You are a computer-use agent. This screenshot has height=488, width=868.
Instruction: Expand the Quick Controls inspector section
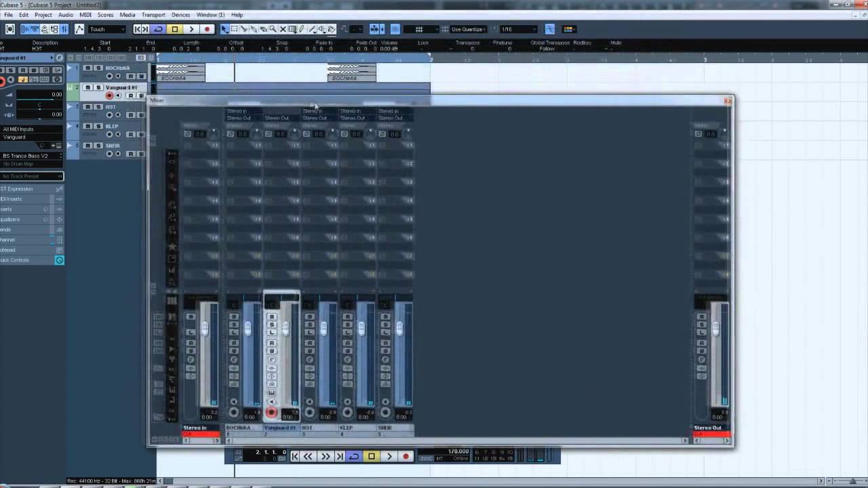click(x=32, y=260)
